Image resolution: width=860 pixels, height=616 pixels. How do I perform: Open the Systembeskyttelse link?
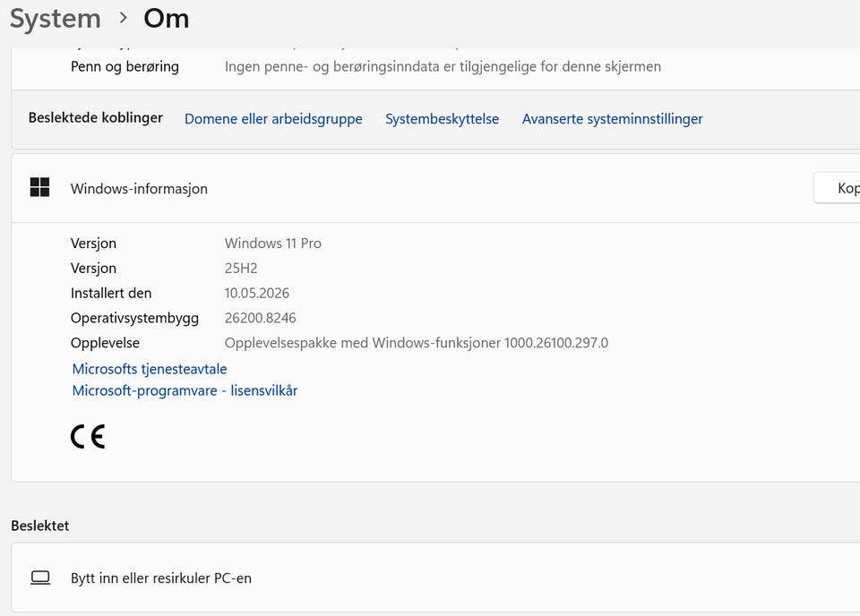coord(442,119)
